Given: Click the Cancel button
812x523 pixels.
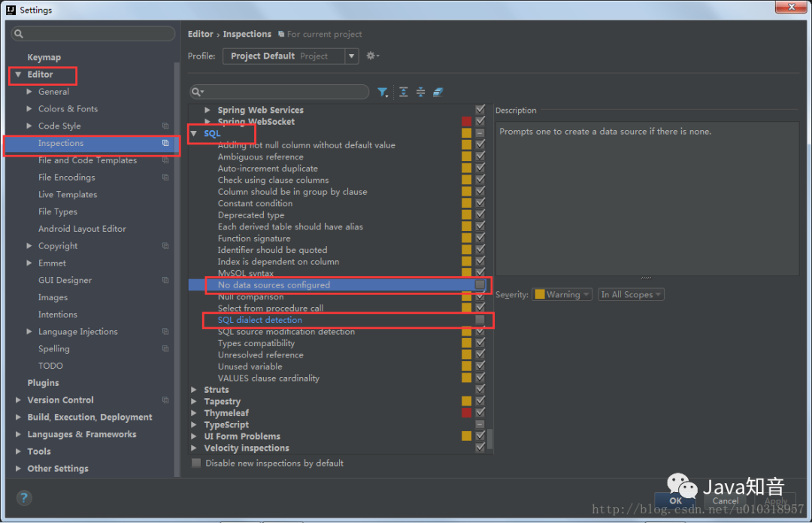Looking at the screenshot, I should (725, 500).
